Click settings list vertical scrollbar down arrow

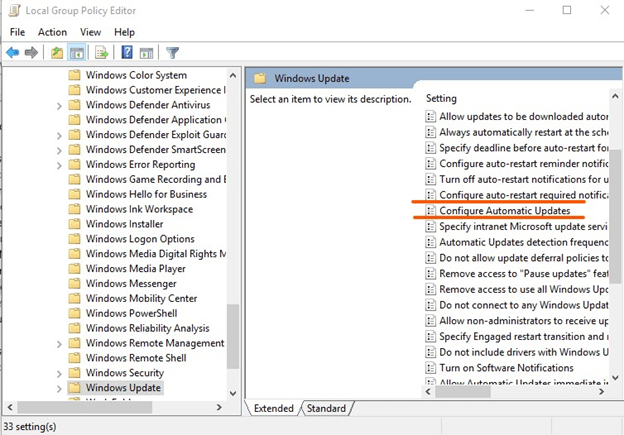(x=615, y=378)
